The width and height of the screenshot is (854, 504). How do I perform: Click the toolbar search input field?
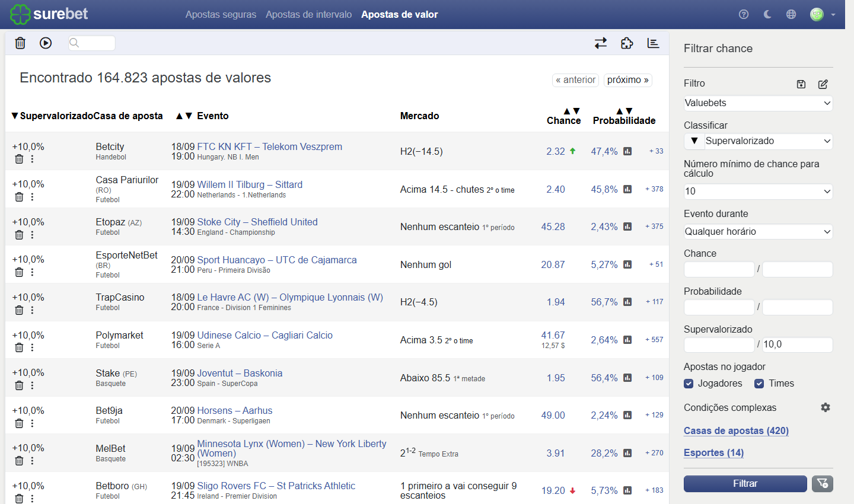click(92, 43)
